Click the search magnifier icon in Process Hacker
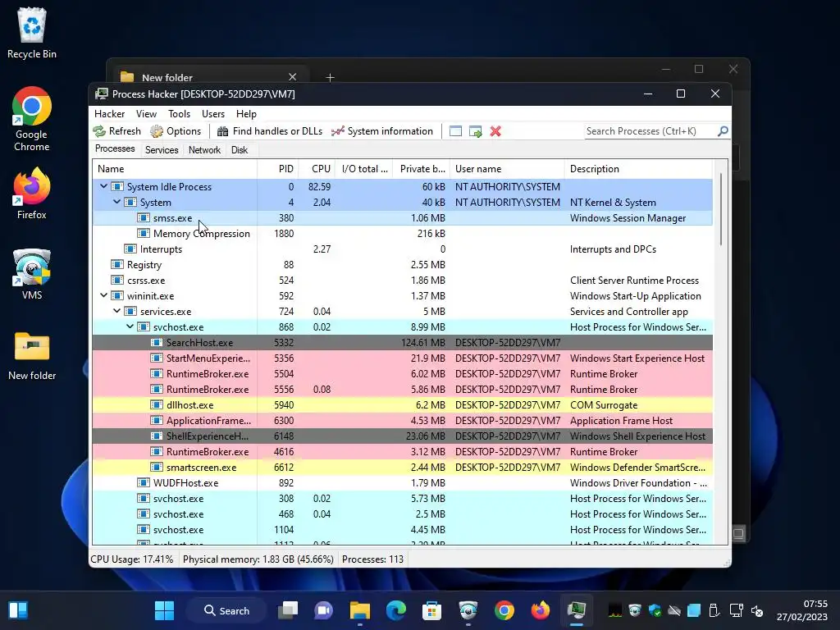This screenshot has width=840, height=630. pos(723,130)
